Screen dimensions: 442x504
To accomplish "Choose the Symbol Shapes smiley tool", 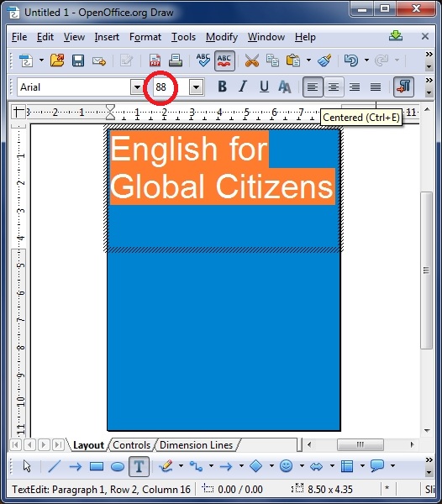I will tap(286, 466).
